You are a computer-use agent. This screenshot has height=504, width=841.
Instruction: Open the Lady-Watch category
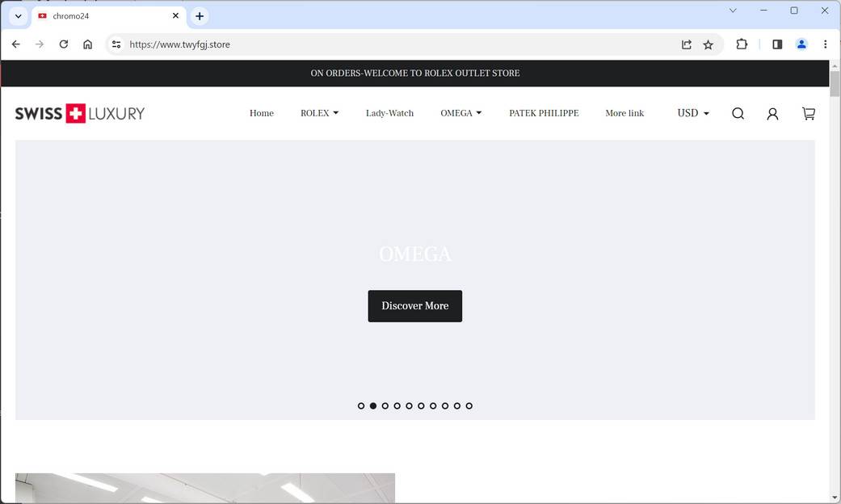[x=389, y=113]
